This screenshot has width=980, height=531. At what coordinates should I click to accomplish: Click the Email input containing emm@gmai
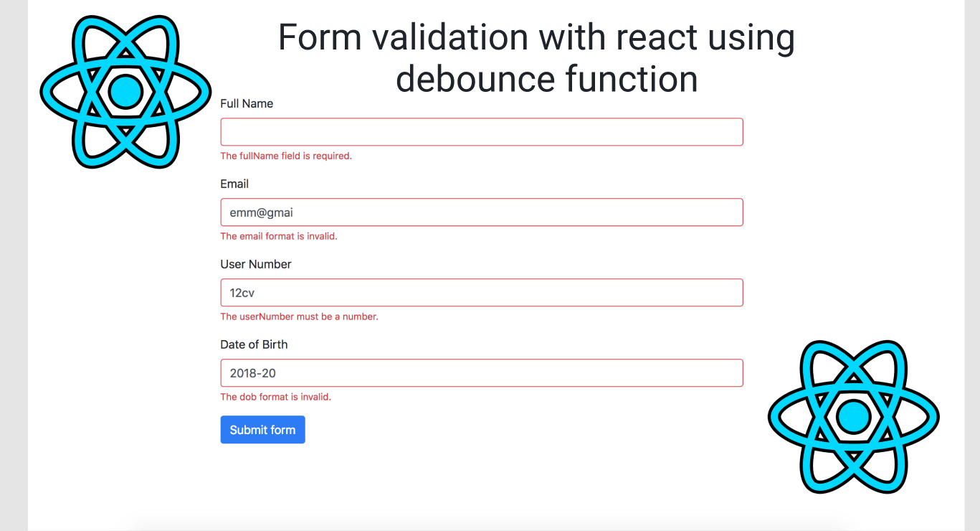click(x=481, y=212)
